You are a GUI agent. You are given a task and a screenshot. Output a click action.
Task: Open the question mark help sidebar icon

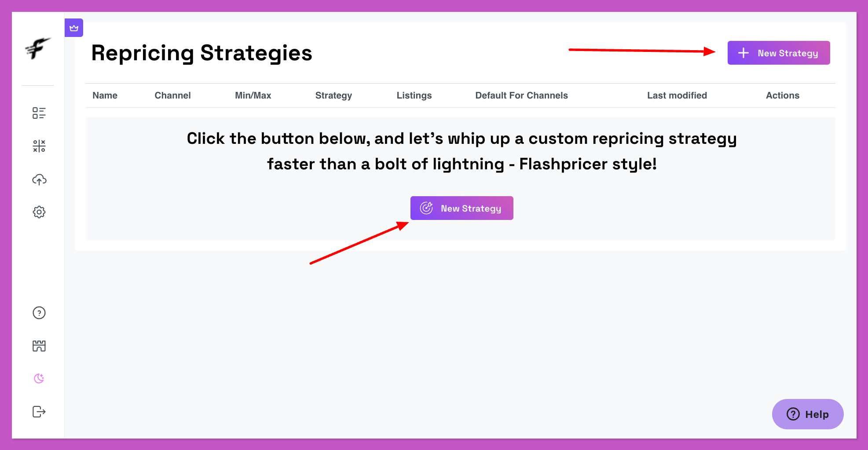point(39,313)
